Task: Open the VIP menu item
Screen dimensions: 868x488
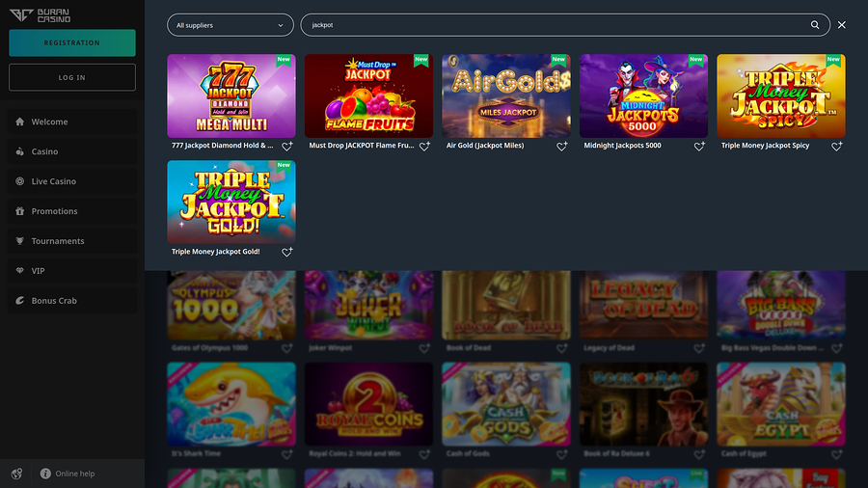Action: [x=72, y=271]
